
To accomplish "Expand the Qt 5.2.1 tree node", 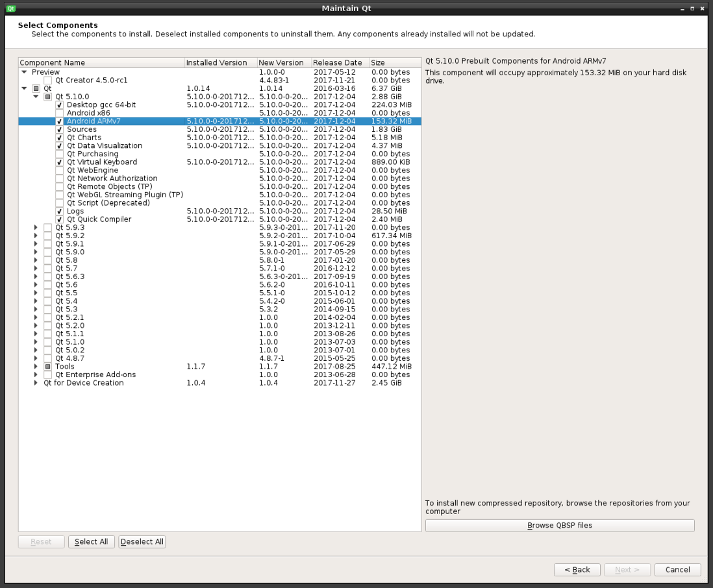I will click(36, 317).
